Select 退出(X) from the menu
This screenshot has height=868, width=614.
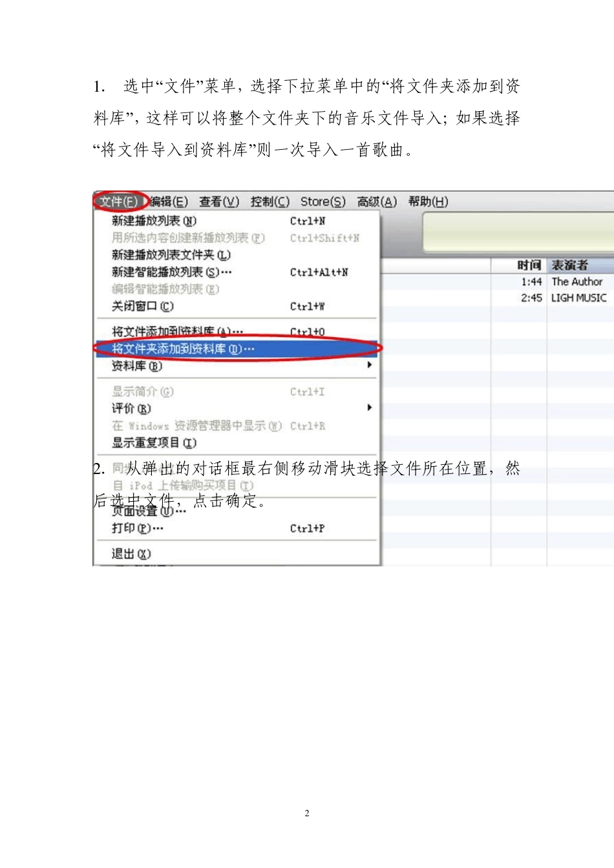pyautogui.click(x=237, y=553)
